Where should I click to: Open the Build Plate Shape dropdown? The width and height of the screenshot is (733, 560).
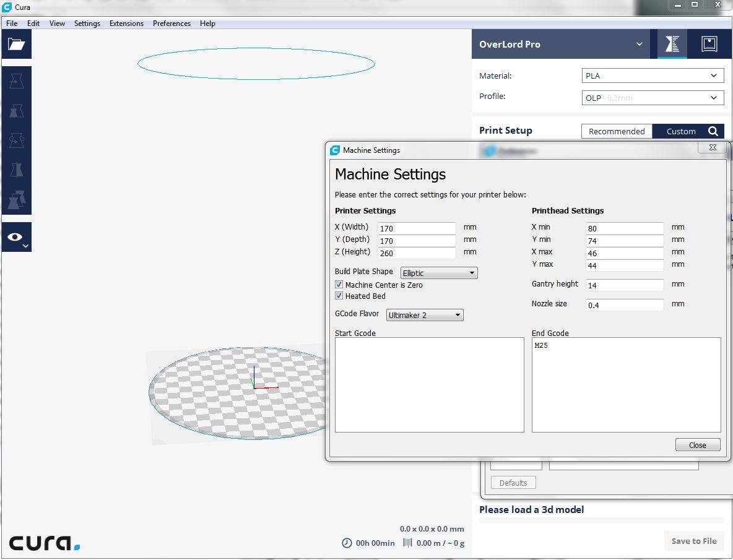[439, 273]
